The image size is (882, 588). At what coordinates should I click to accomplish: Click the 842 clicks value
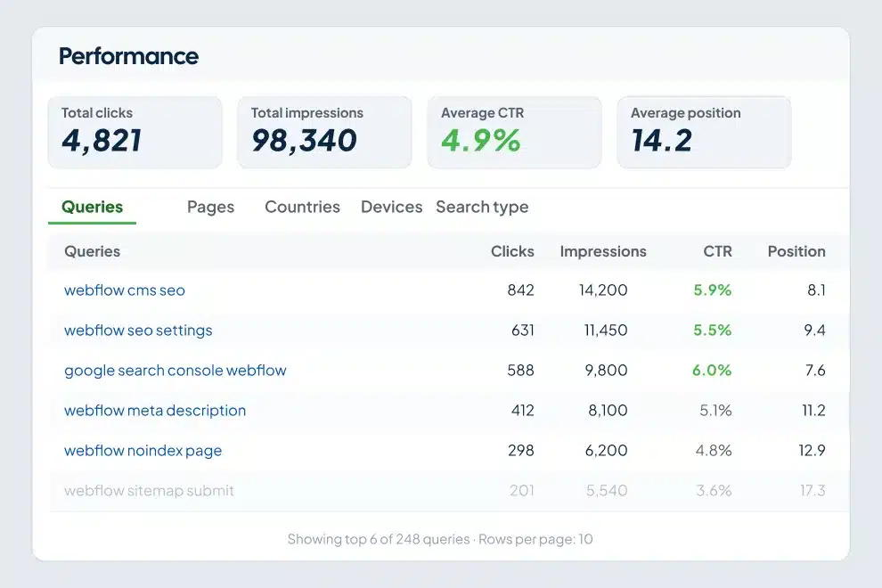520,290
